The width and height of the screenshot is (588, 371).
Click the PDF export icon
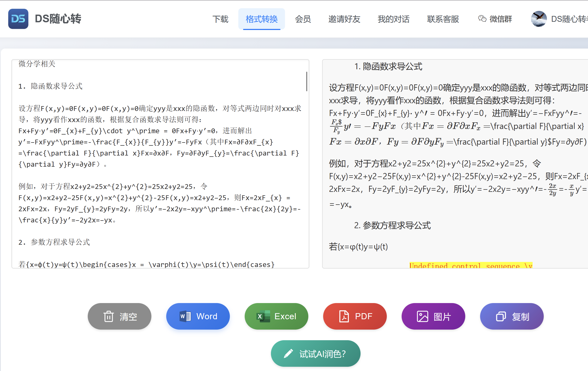[x=343, y=316]
